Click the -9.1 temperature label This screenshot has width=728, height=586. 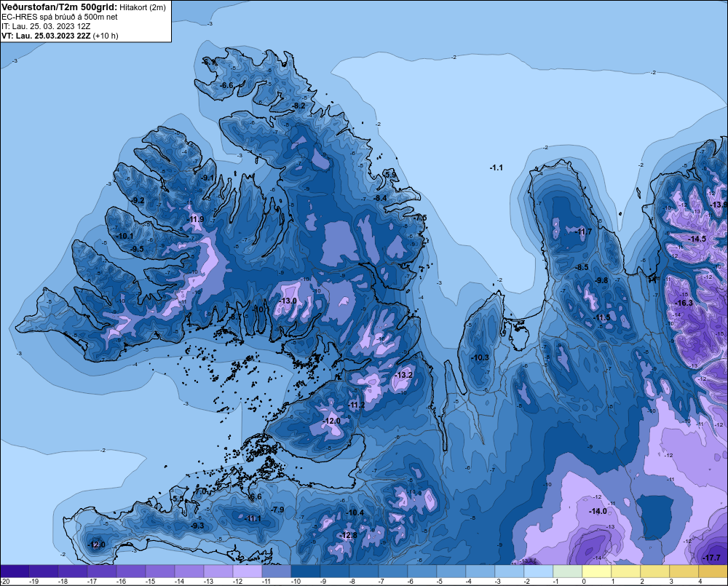click(x=207, y=178)
